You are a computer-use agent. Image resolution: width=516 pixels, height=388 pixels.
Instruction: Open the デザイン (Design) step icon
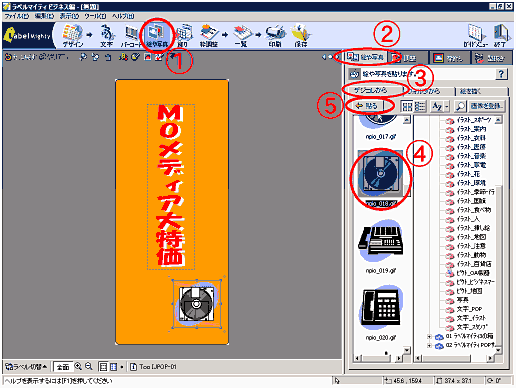tap(73, 36)
